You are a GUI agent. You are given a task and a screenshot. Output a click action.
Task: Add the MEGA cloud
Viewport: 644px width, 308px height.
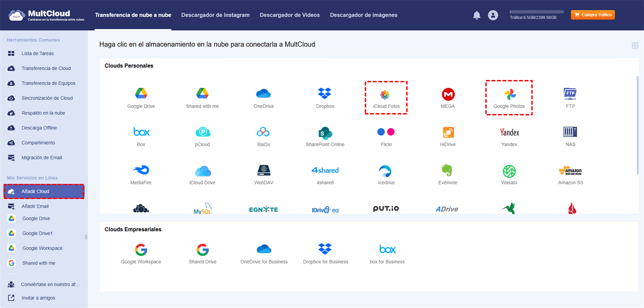pyautogui.click(x=448, y=94)
